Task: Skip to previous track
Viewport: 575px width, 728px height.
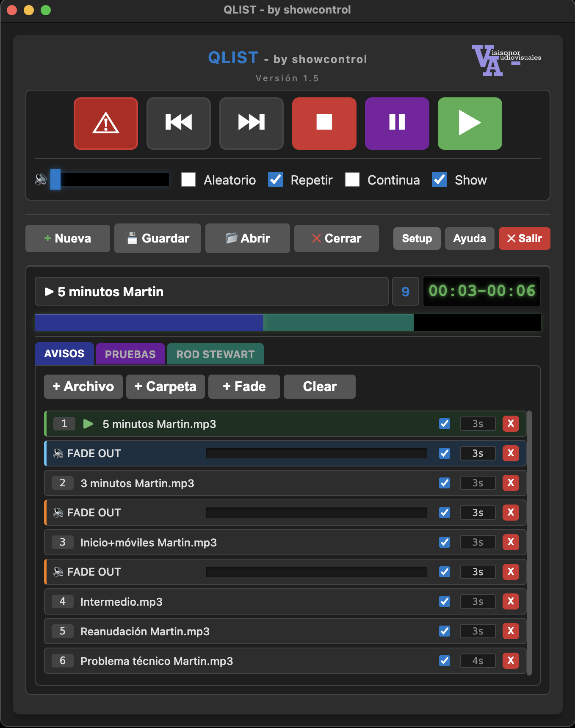Action: point(179,124)
